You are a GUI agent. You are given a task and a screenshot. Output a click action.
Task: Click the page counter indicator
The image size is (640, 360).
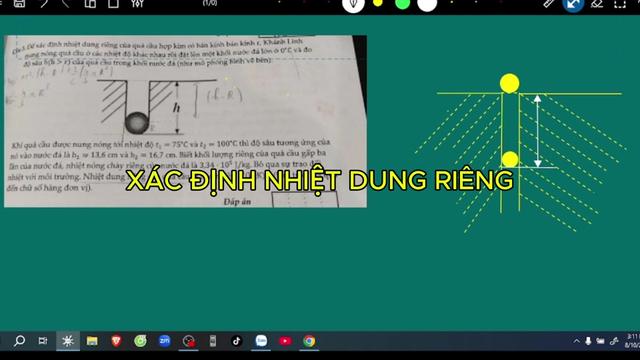210,3
